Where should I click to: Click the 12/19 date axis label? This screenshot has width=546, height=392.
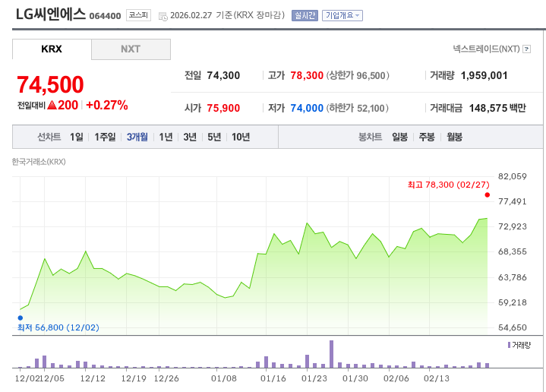click(134, 378)
